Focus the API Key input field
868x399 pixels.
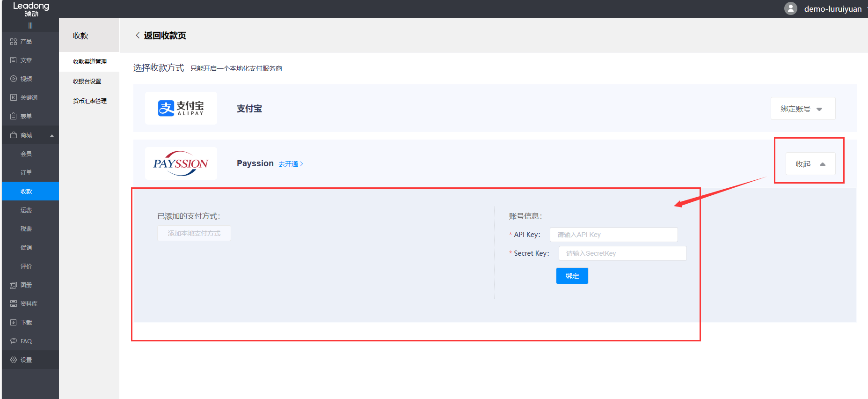[613, 235]
